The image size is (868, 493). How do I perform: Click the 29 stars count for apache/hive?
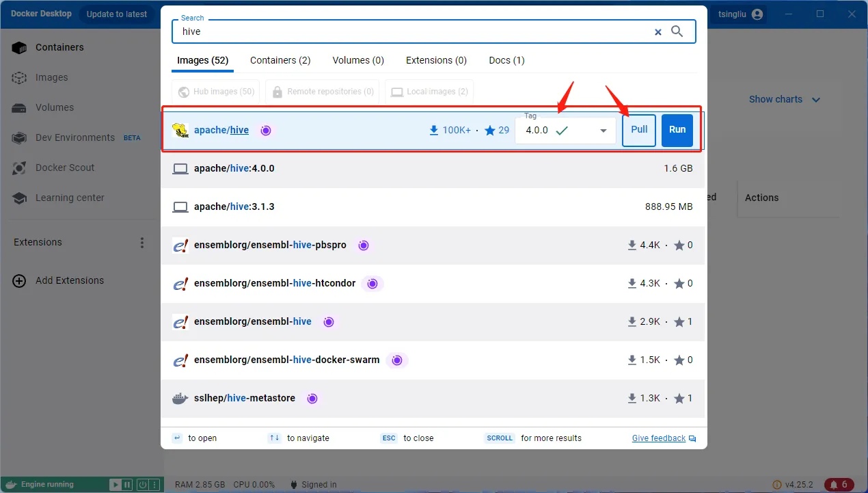click(497, 130)
